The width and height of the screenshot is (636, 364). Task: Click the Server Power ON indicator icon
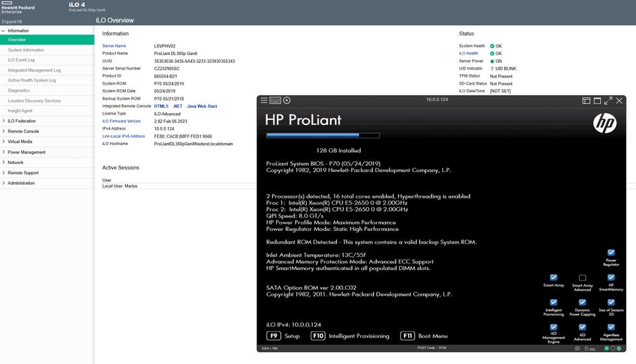coord(492,61)
